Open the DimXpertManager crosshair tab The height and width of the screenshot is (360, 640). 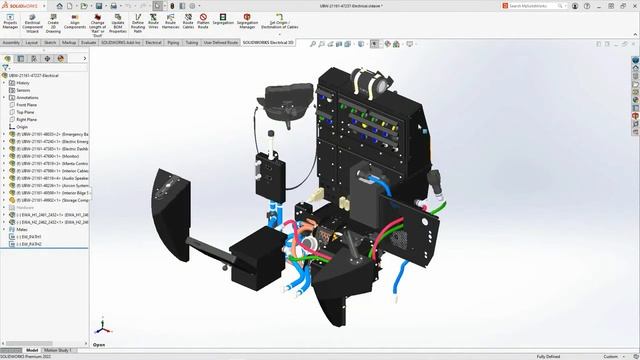[x=47, y=59]
